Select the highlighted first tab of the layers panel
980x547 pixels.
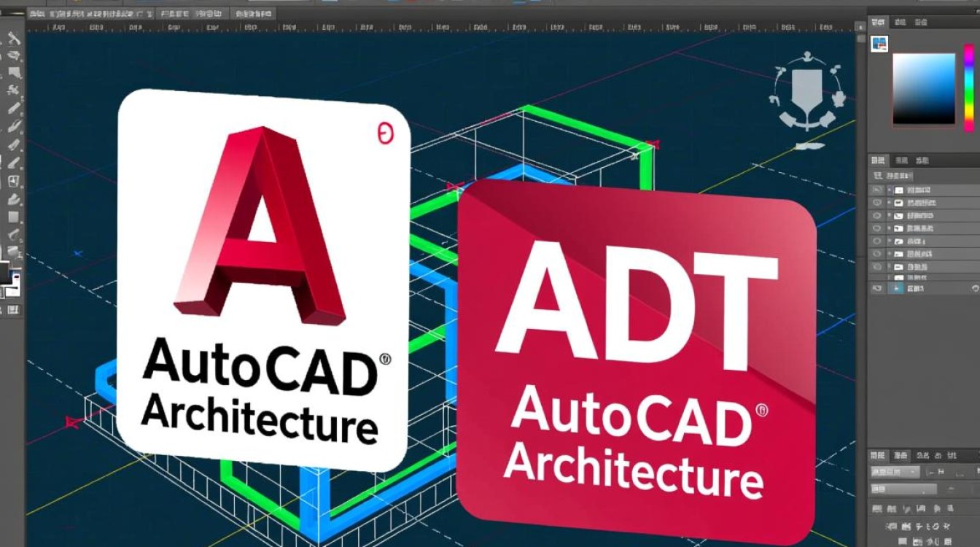click(878, 160)
